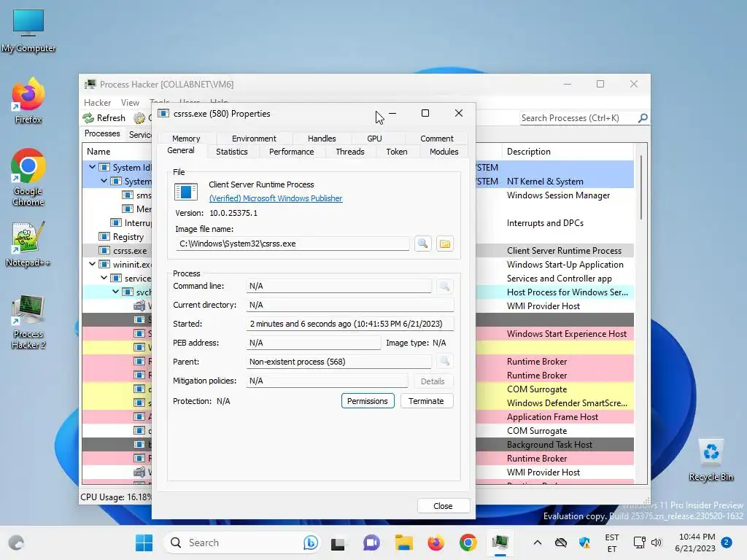Open the Recycle Bin on desktop
Image resolution: width=747 pixels, height=560 pixels.
[711, 460]
